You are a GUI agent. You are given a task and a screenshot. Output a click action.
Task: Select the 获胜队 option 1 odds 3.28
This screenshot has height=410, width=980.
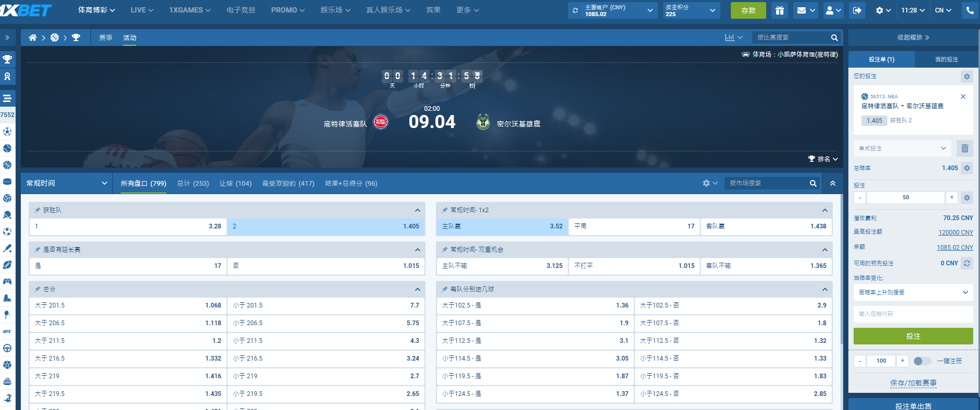128,226
